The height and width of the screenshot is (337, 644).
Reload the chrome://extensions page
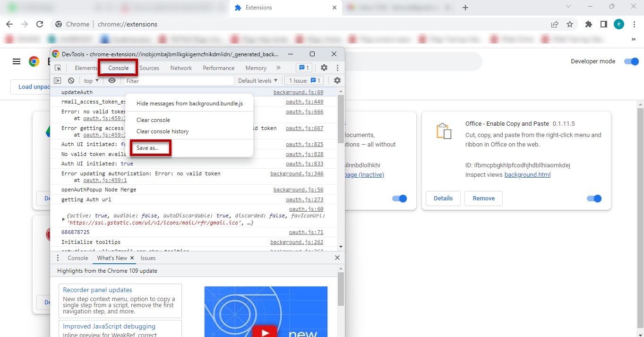tap(40, 24)
